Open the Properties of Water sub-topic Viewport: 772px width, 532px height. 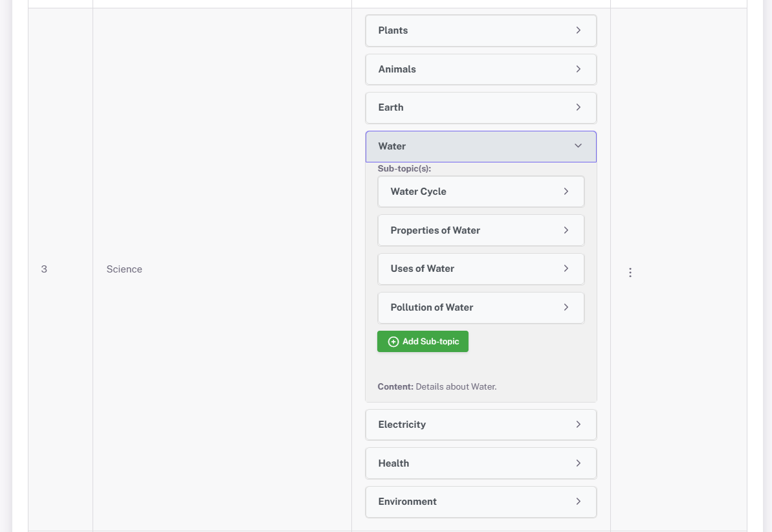(480, 230)
